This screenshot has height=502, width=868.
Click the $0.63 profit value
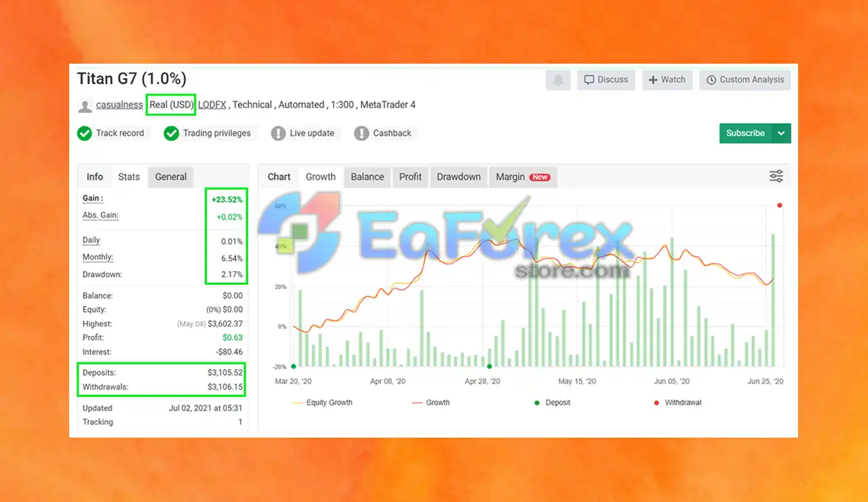click(x=232, y=337)
